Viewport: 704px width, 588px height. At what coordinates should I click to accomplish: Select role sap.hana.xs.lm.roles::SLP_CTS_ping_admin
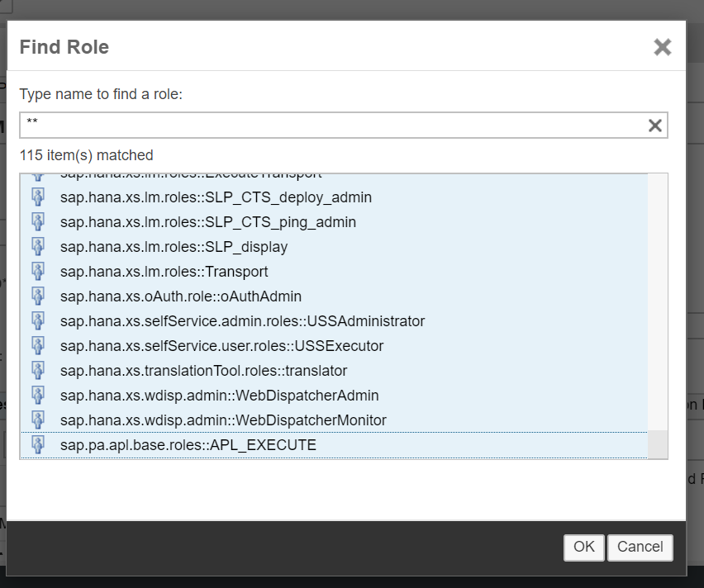334,222
